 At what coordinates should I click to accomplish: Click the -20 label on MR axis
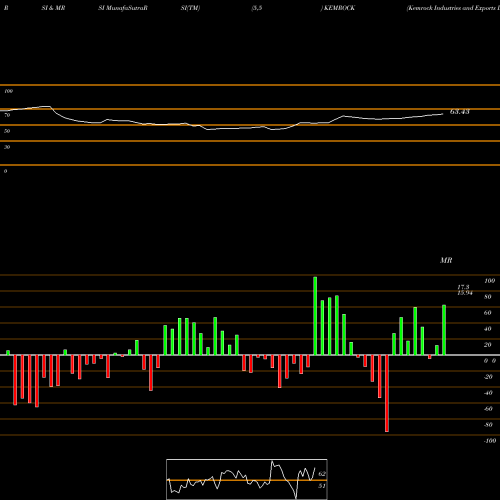click(x=488, y=377)
